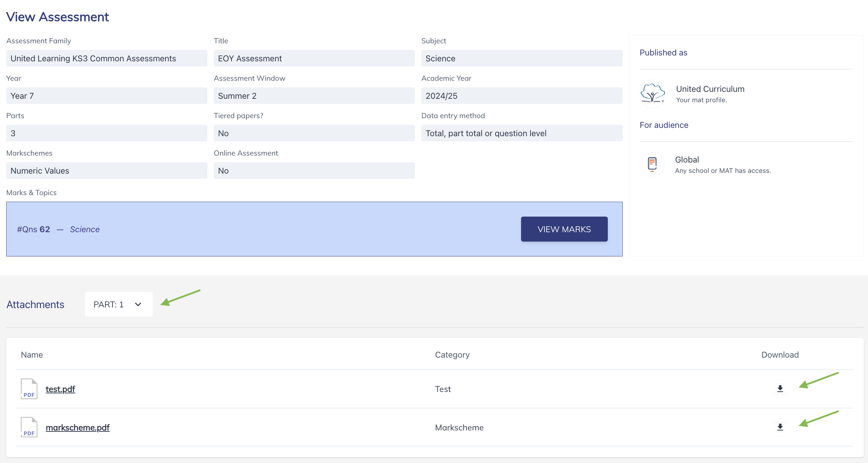Viewport: 868px width, 463px height.
Task: Click the EOY Assessment title field
Action: (x=314, y=58)
